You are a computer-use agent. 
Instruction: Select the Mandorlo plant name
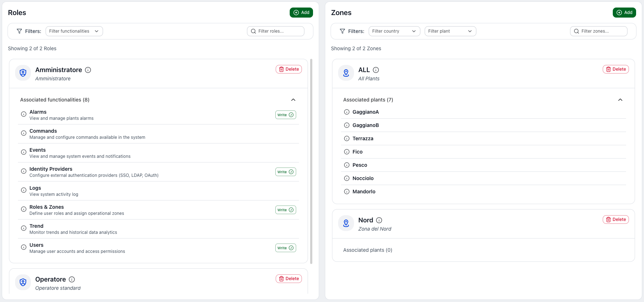(364, 192)
